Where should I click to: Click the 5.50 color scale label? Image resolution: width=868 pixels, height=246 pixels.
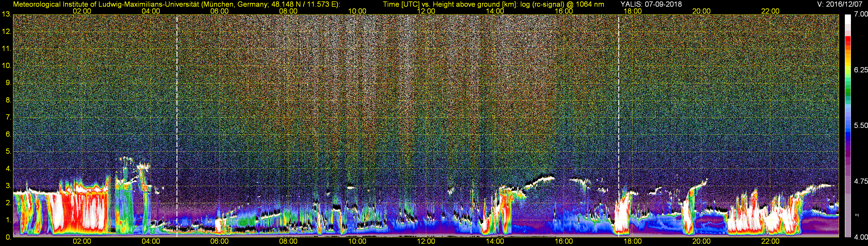[x=860, y=125]
